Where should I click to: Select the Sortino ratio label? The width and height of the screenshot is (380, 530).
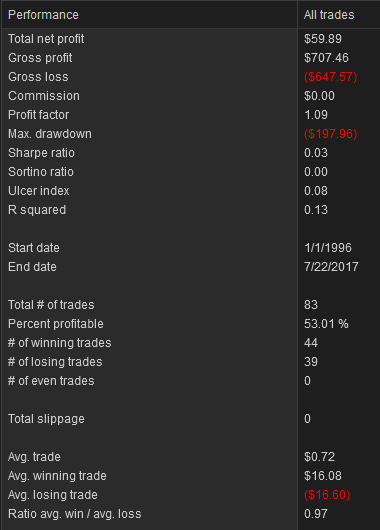point(41,172)
